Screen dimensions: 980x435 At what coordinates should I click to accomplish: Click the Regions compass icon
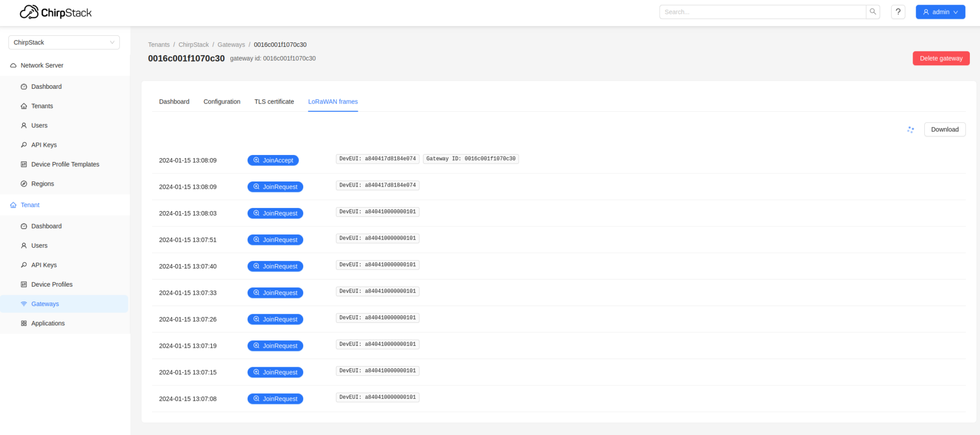pyautogui.click(x=24, y=184)
